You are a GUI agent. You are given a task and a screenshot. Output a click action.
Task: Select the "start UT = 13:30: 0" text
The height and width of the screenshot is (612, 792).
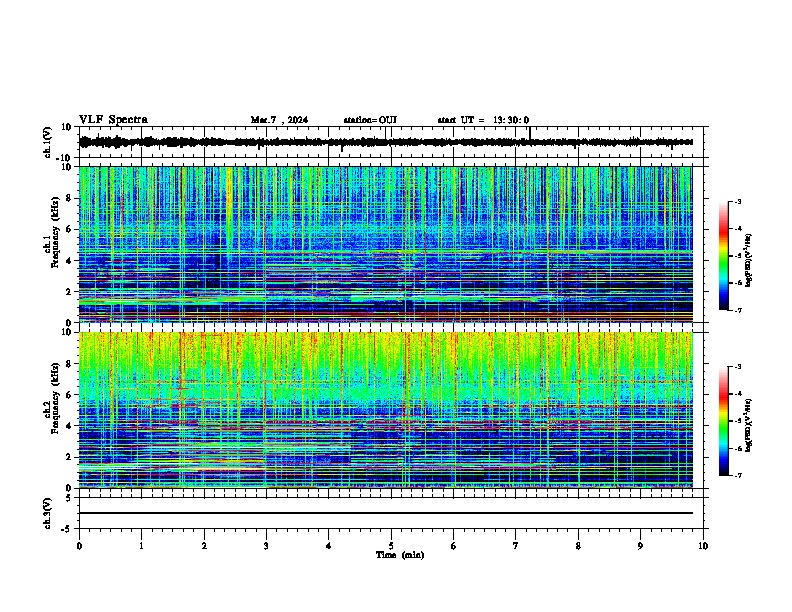pos(483,120)
